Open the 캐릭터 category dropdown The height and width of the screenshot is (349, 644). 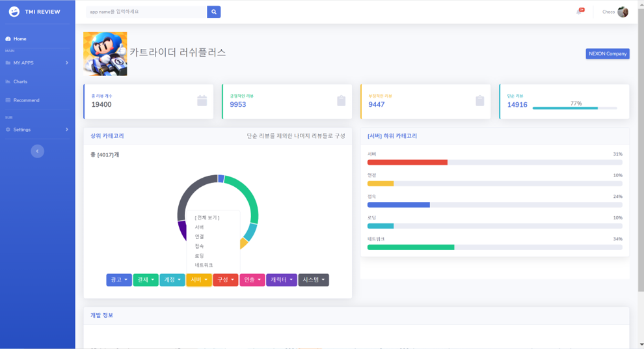coord(281,280)
